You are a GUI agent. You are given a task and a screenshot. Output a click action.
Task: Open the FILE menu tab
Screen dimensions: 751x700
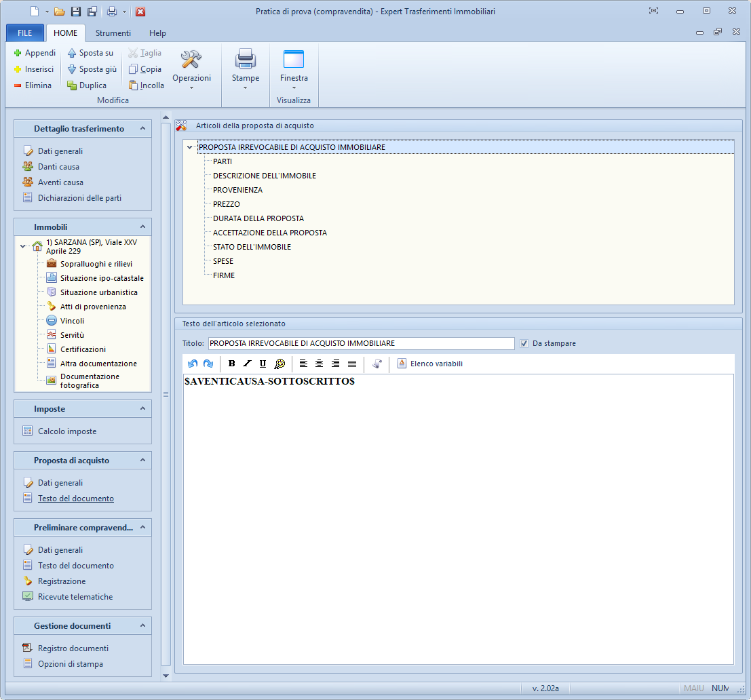coord(25,33)
